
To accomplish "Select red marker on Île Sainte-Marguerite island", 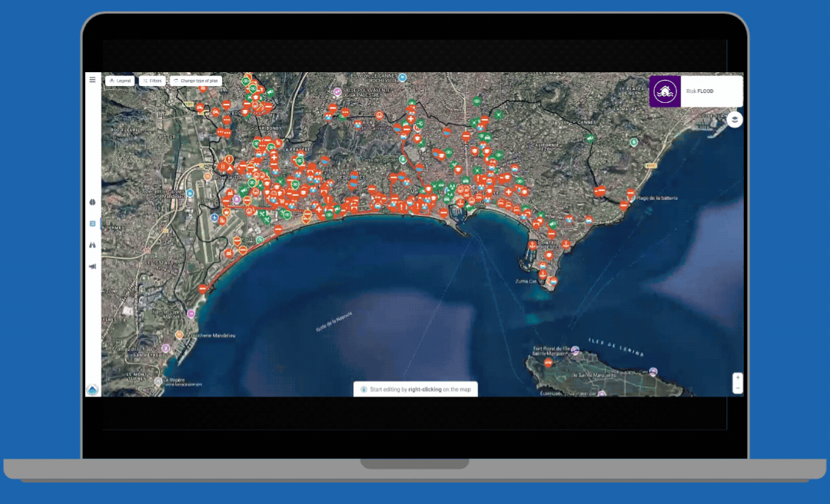I will 548,362.
